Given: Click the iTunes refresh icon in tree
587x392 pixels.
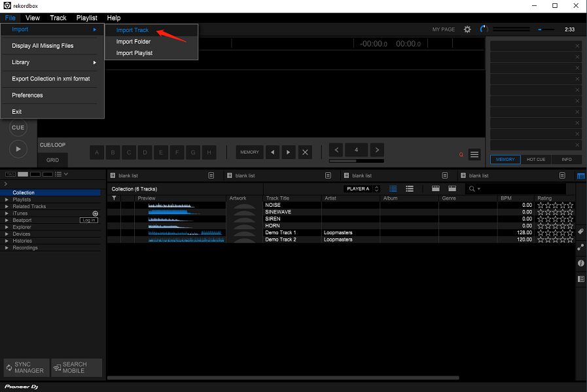Looking at the screenshot, I should tap(96, 213).
